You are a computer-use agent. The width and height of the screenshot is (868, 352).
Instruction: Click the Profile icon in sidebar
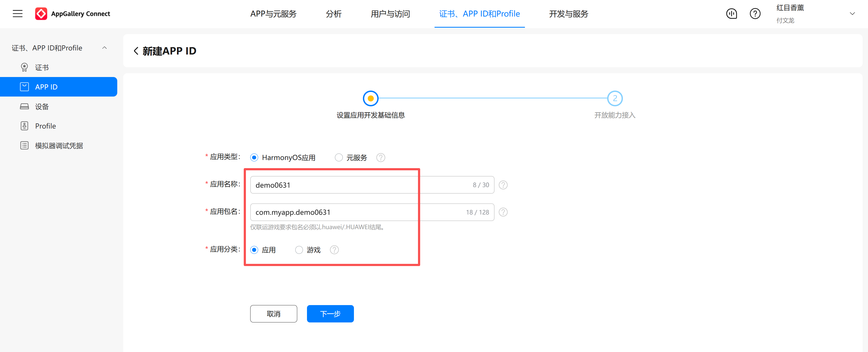24,126
